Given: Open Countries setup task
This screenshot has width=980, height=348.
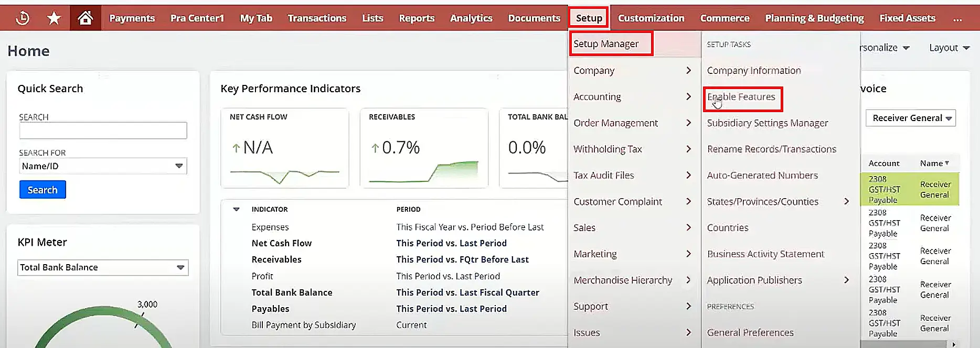Looking at the screenshot, I should pyautogui.click(x=728, y=227).
